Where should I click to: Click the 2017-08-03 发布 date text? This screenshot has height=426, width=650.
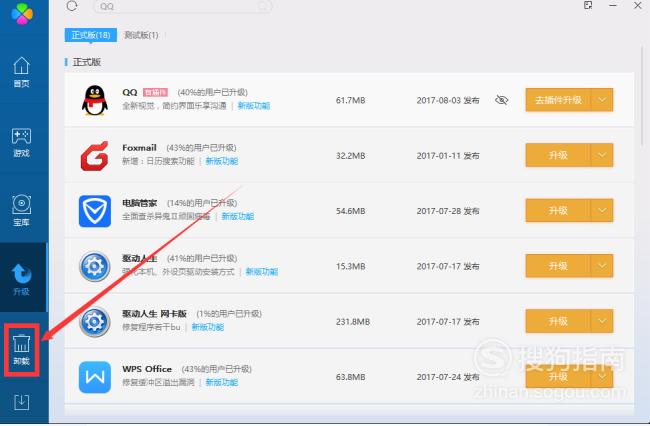click(448, 100)
